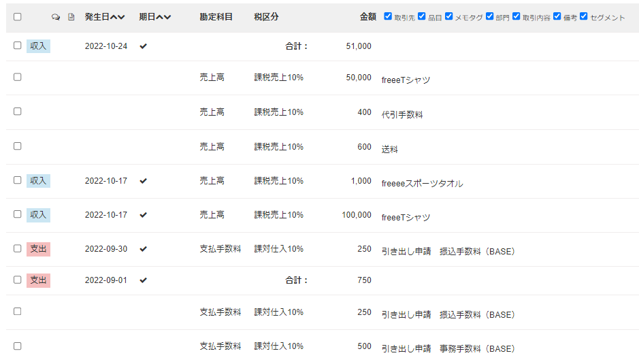639x364 pixels.
Task: Click freeeeスポーツタオル description text
Action: pyautogui.click(x=422, y=184)
